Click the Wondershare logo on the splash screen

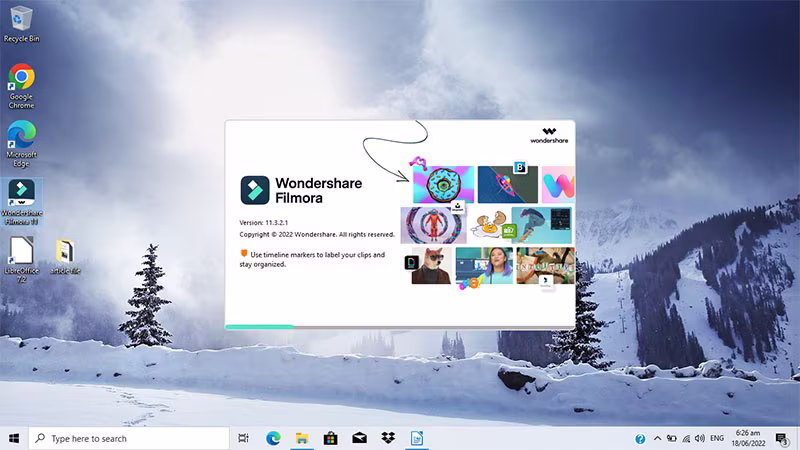[549, 135]
